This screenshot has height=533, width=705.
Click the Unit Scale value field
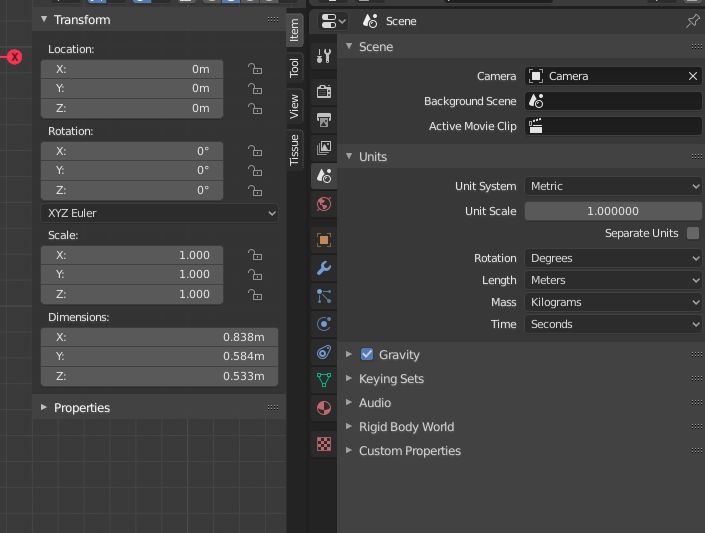point(613,211)
